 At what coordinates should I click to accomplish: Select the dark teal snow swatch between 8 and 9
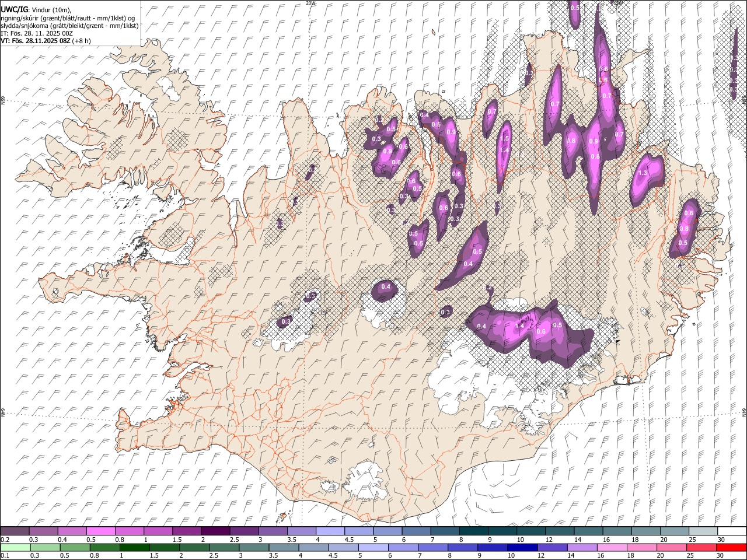click(x=473, y=531)
